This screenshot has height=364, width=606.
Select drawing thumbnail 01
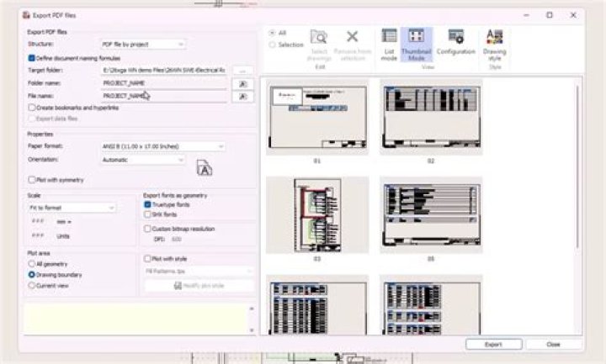pyautogui.click(x=317, y=118)
